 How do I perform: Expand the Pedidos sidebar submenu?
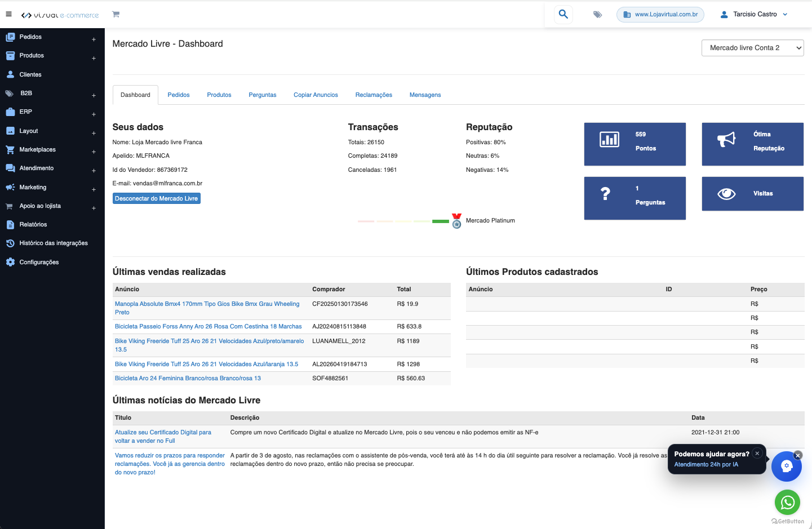[94, 39]
